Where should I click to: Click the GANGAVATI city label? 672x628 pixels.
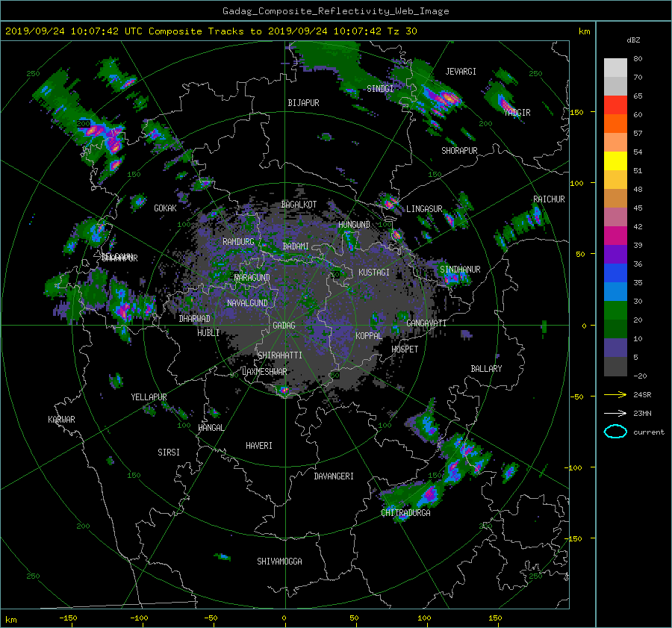click(426, 323)
